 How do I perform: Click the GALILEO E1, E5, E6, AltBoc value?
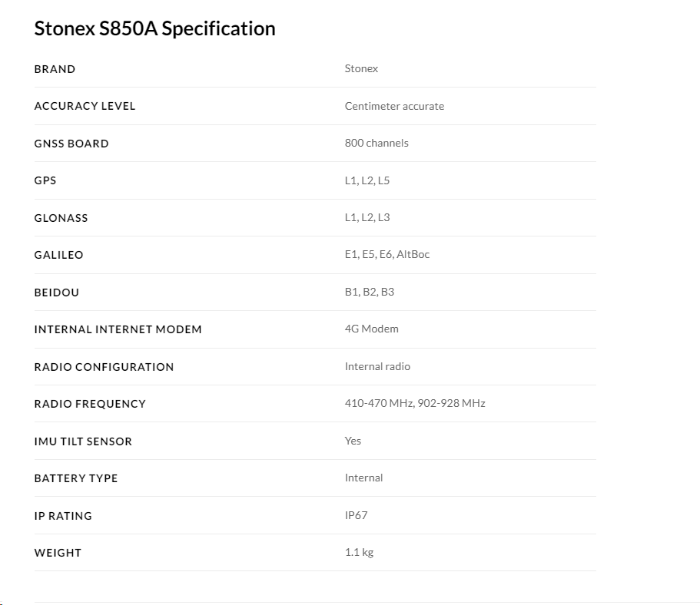[387, 254]
